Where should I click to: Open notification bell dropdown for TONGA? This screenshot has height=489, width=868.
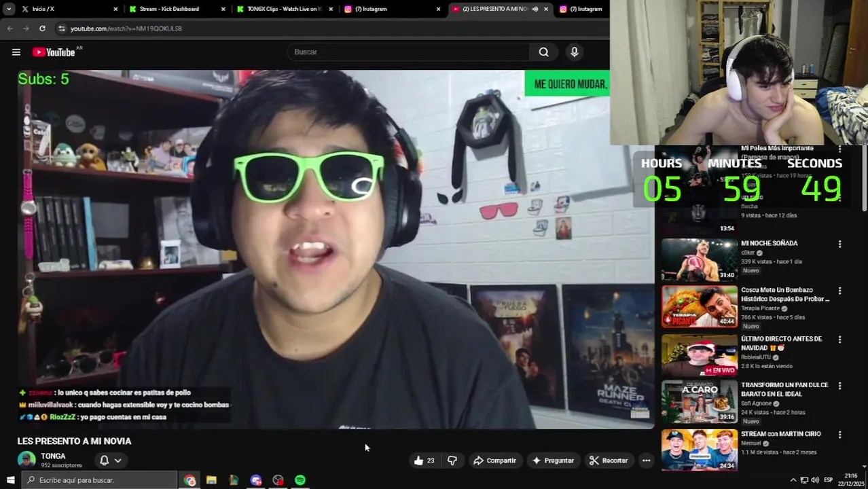(111, 460)
